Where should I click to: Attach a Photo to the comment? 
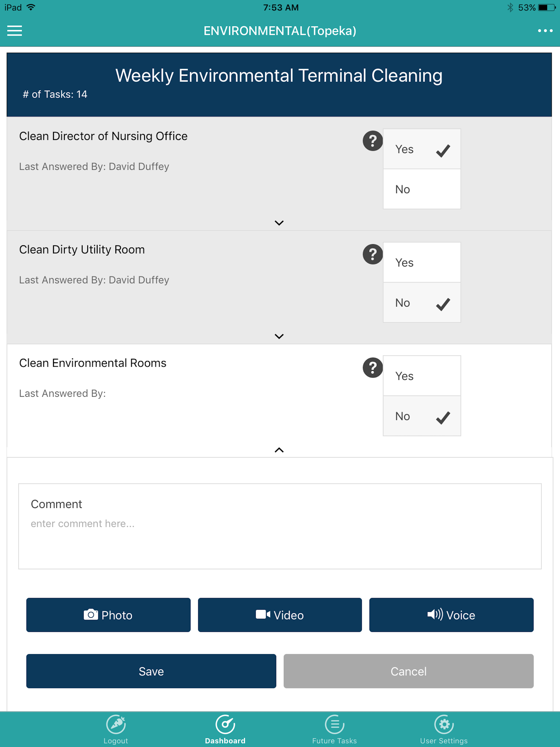[109, 615]
